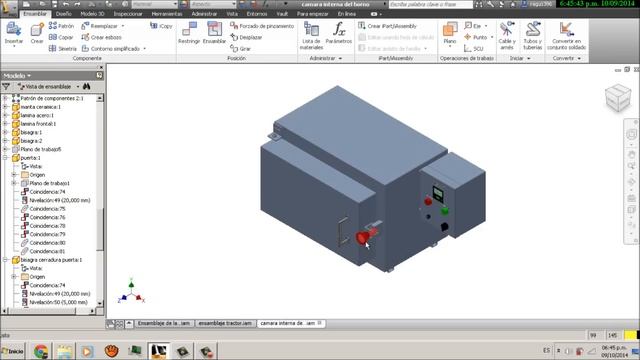Screen dimensions: 640x360
Task: Click the iCopy tool
Action: (x=161, y=26)
